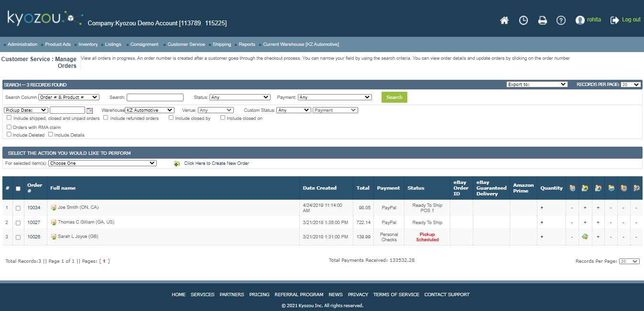Click the green icon in Sarah Joyce's row

[x=585, y=237]
